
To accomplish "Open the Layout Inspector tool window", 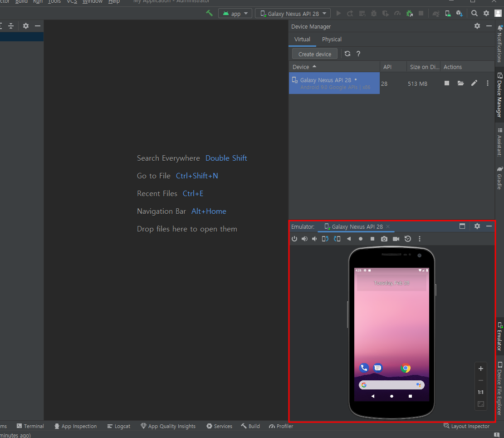I will point(466,426).
